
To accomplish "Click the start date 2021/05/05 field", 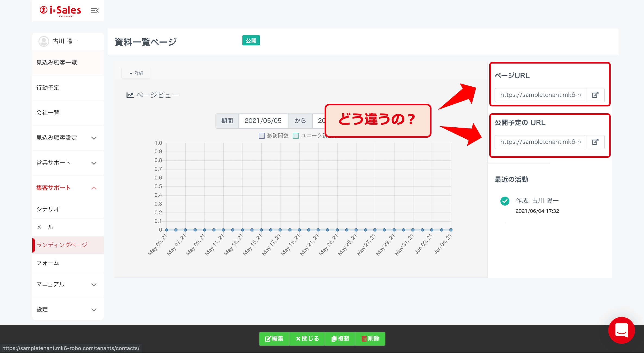I will tap(263, 121).
